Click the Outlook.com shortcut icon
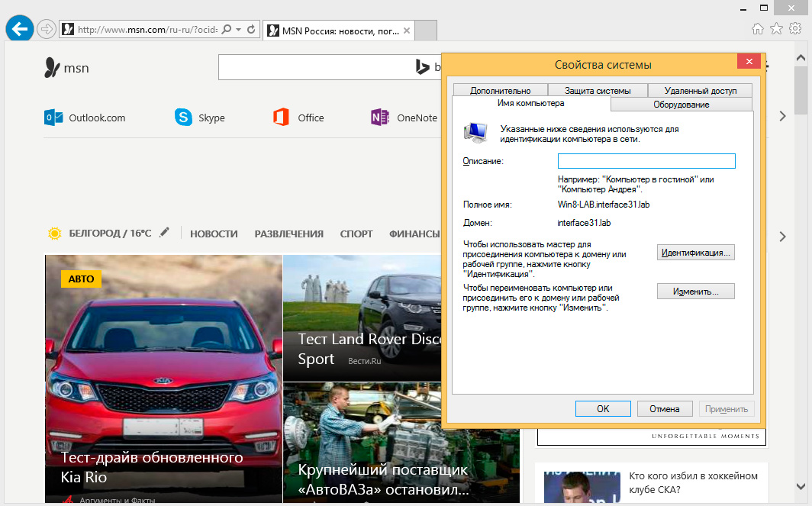This screenshot has width=812, height=506. (53, 118)
